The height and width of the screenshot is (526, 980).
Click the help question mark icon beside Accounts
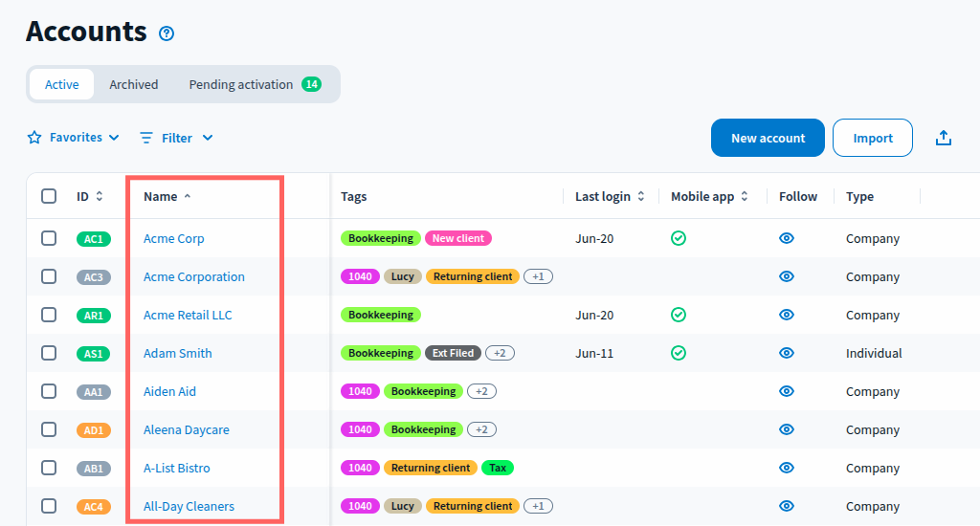tap(167, 33)
